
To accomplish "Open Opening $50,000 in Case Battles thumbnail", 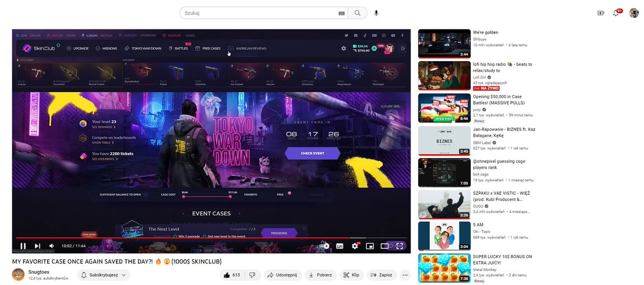I will (444, 108).
